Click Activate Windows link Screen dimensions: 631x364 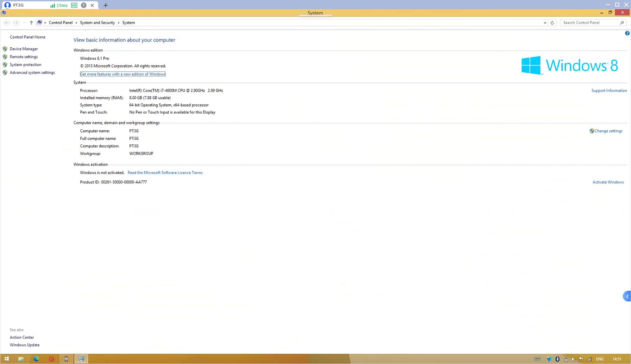point(608,182)
